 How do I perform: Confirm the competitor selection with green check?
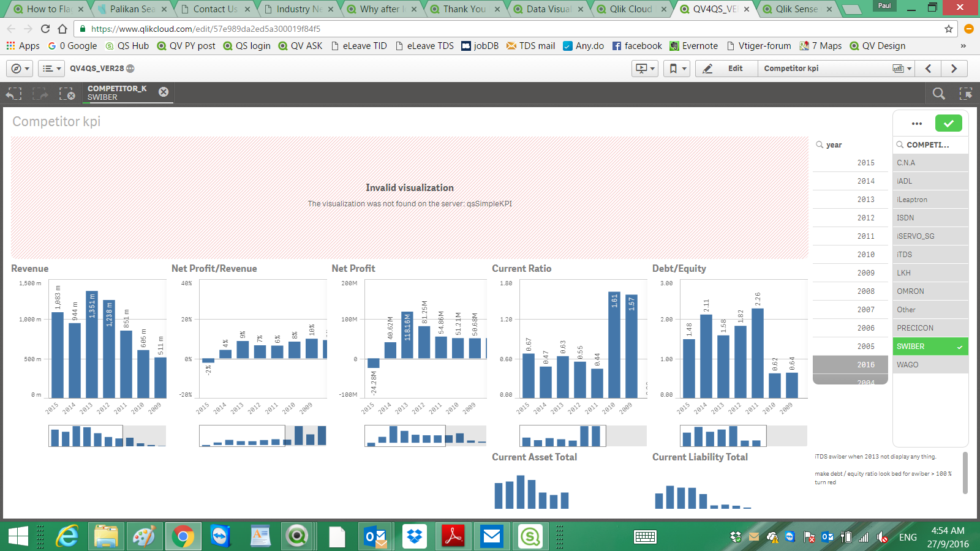[x=949, y=123]
